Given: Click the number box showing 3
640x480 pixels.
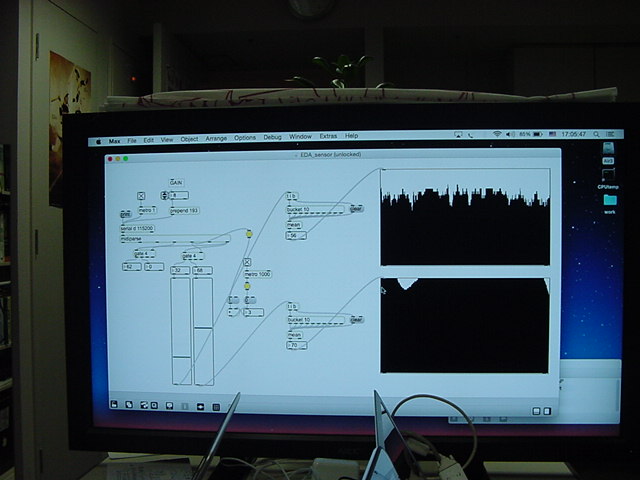Looking at the screenshot, I should coord(253,312).
